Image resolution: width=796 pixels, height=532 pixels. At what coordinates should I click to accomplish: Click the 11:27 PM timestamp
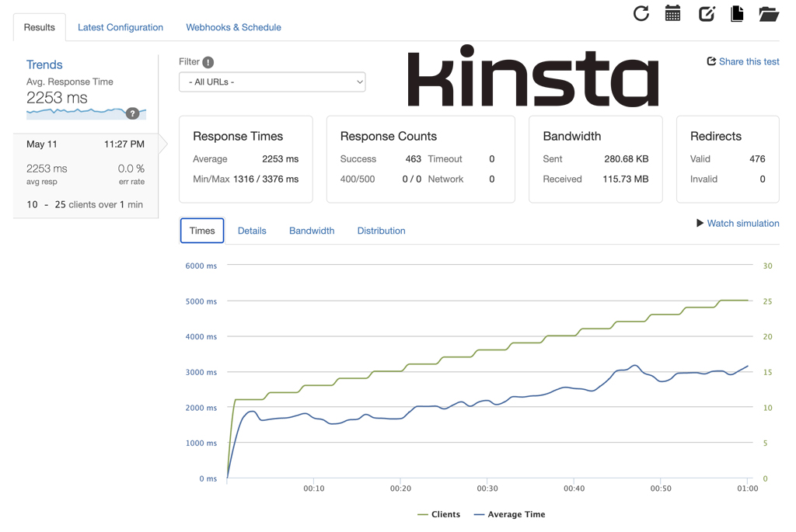point(124,144)
